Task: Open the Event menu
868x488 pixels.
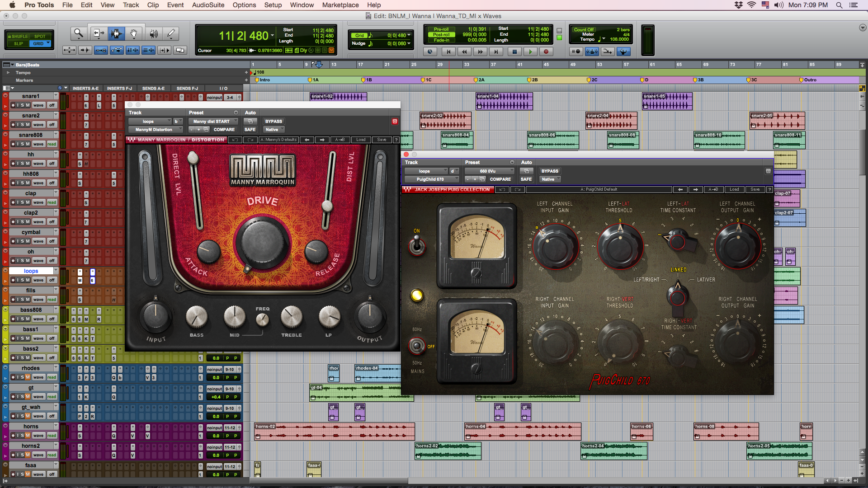Action: (175, 5)
